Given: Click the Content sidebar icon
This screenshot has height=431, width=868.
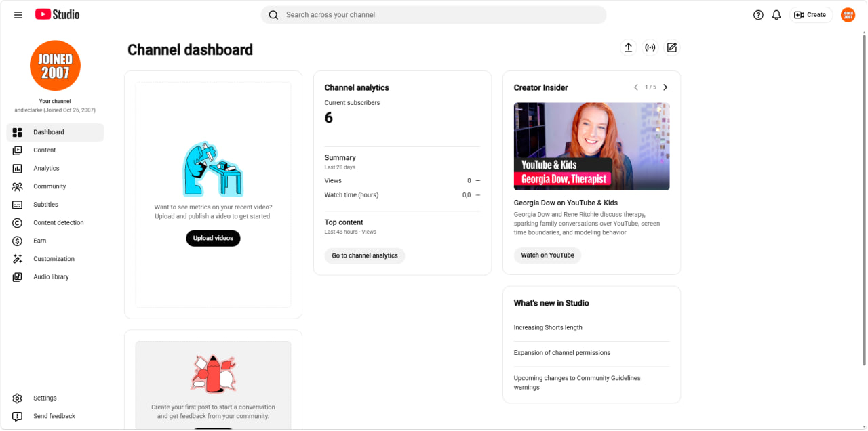Looking at the screenshot, I should point(18,150).
